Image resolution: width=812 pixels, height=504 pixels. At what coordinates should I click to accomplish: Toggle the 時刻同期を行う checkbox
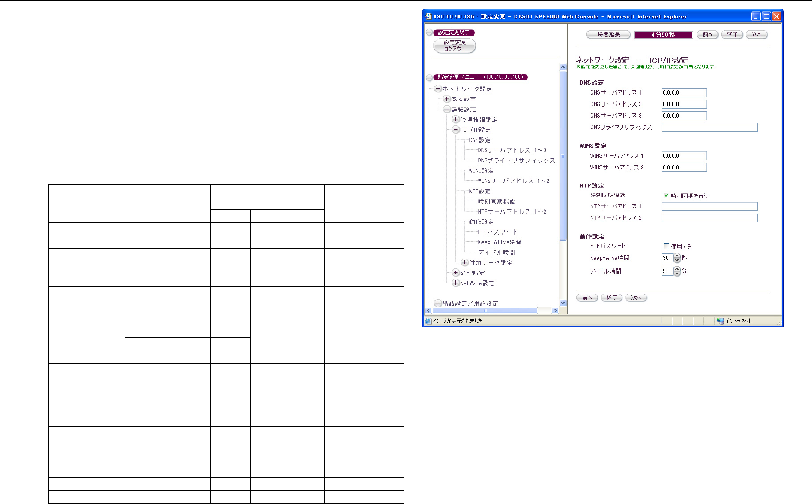666,195
